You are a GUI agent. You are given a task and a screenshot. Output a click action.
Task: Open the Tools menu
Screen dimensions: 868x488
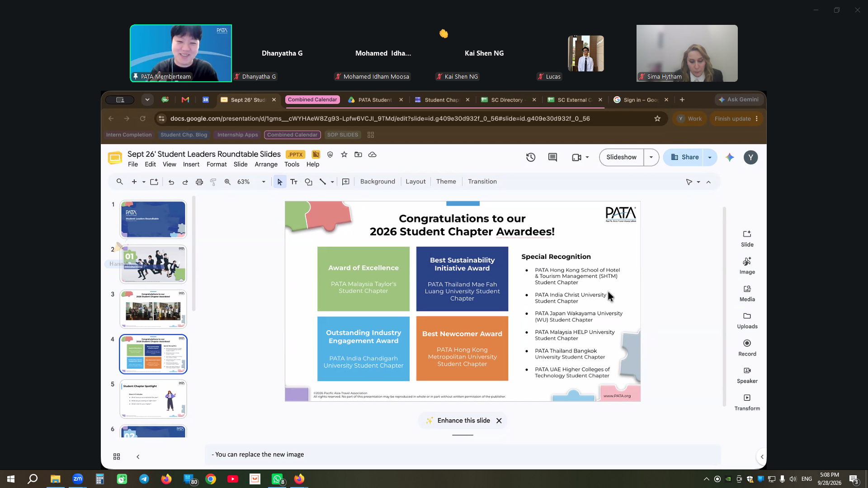point(292,164)
